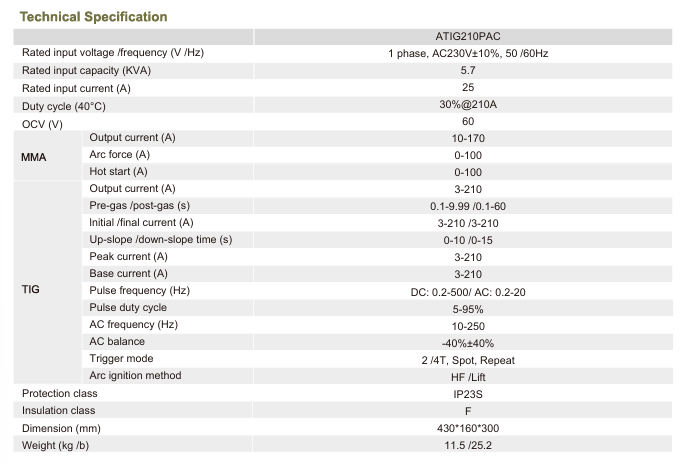Screen dimensions: 689x463
Task: Select the Duty cycle value 30%@210A
Action: (x=468, y=105)
